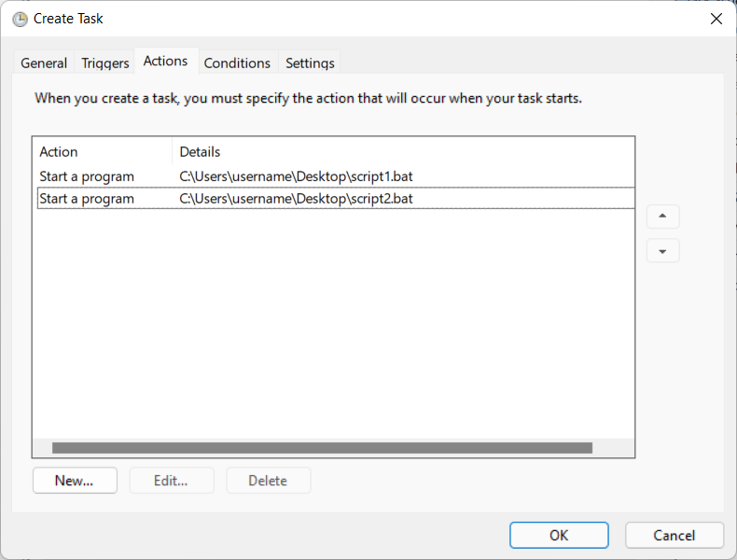Go to the Conditions tab
The width and height of the screenshot is (737, 560).
tap(237, 63)
